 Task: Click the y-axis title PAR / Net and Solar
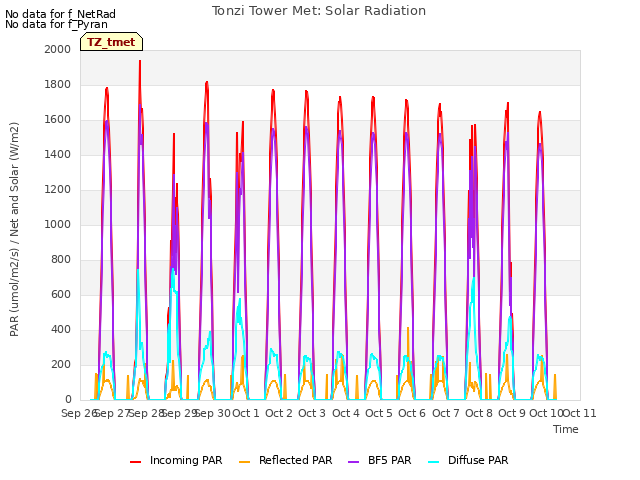pos(14,229)
